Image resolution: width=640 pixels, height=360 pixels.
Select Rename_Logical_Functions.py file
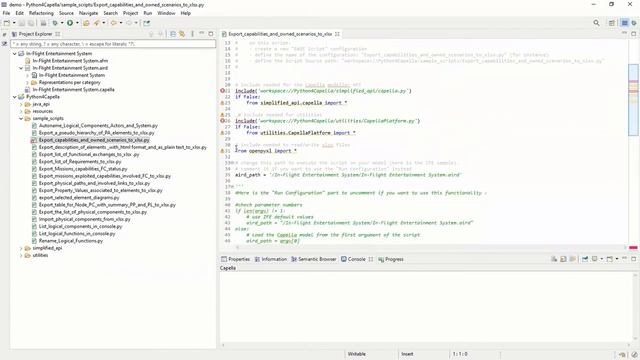[x=71, y=241]
